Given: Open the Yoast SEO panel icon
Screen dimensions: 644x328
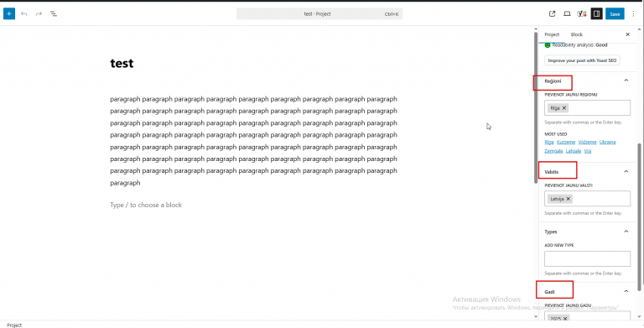Looking at the screenshot, I should click(582, 14).
